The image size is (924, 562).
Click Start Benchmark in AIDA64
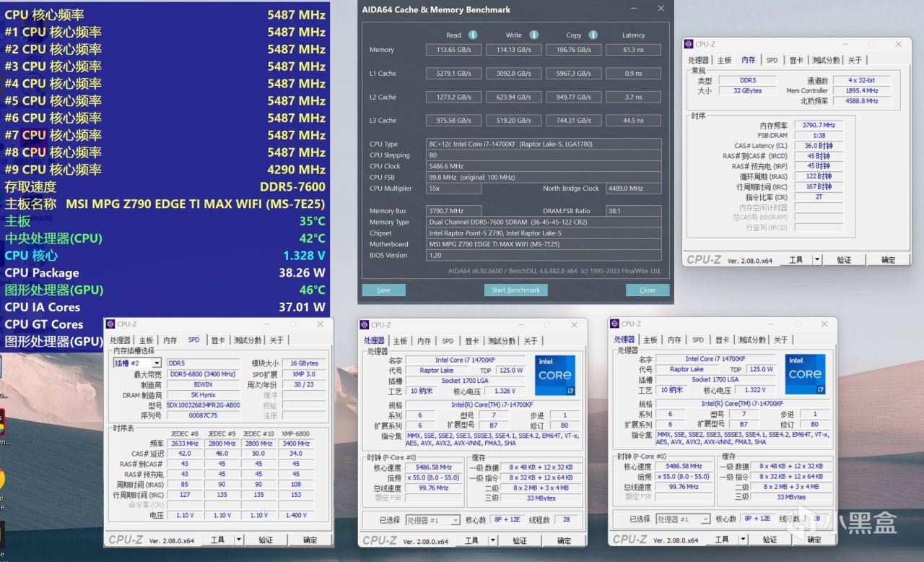(x=515, y=290)
